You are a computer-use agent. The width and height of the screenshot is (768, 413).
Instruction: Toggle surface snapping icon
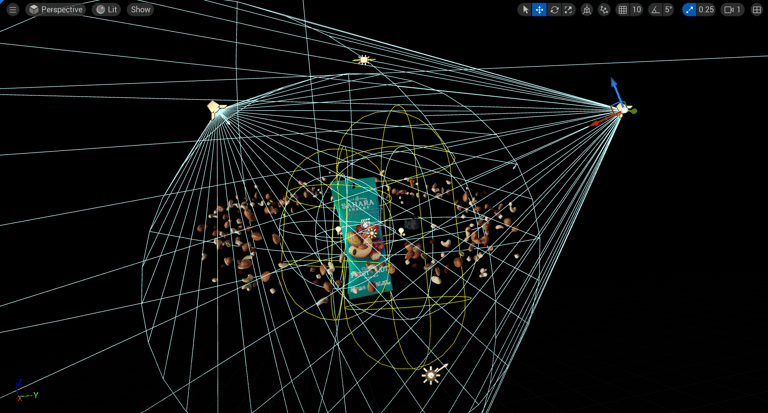pos(604,9)
